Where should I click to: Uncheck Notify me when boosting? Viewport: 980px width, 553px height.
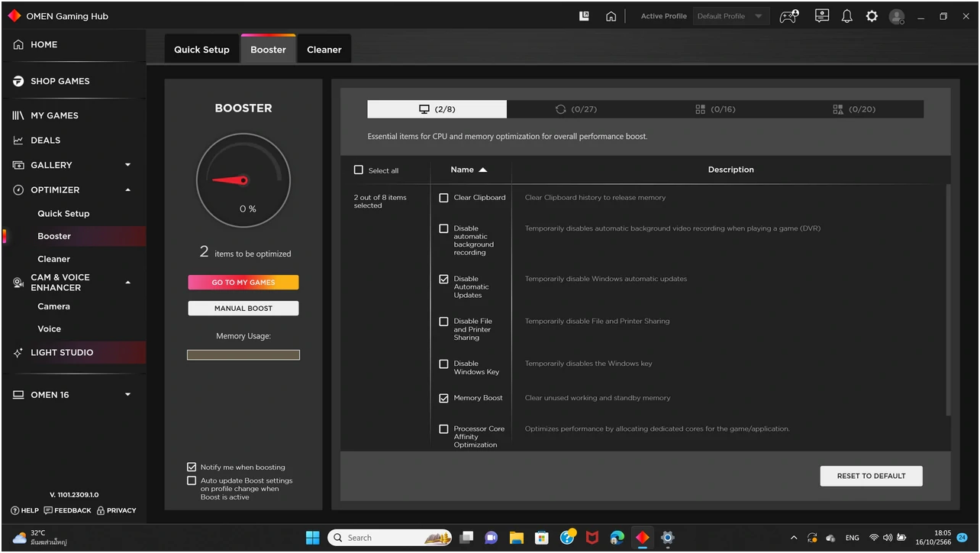(192, 467)
